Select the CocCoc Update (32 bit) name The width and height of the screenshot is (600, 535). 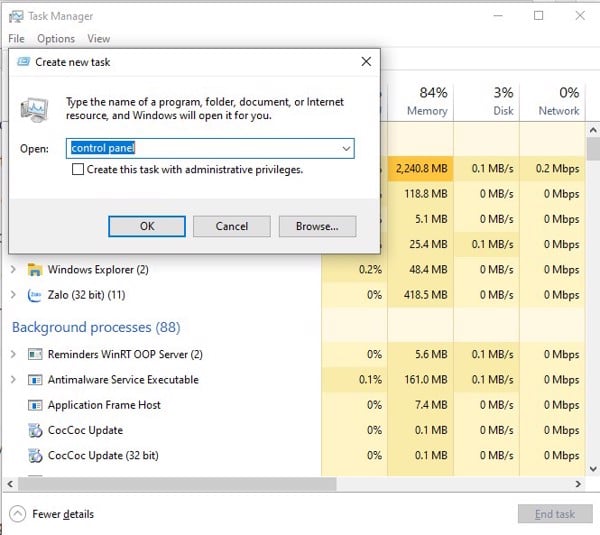click(103, 455)
